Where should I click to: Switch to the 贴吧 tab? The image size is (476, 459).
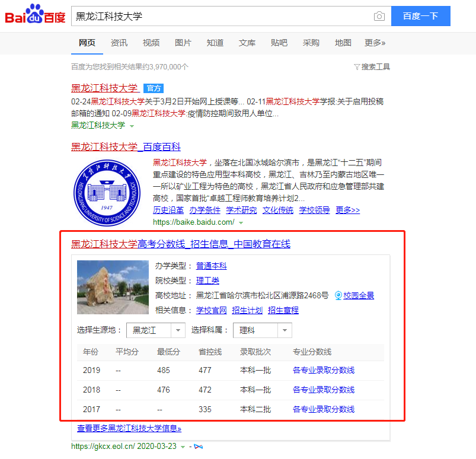pos(279,43)
